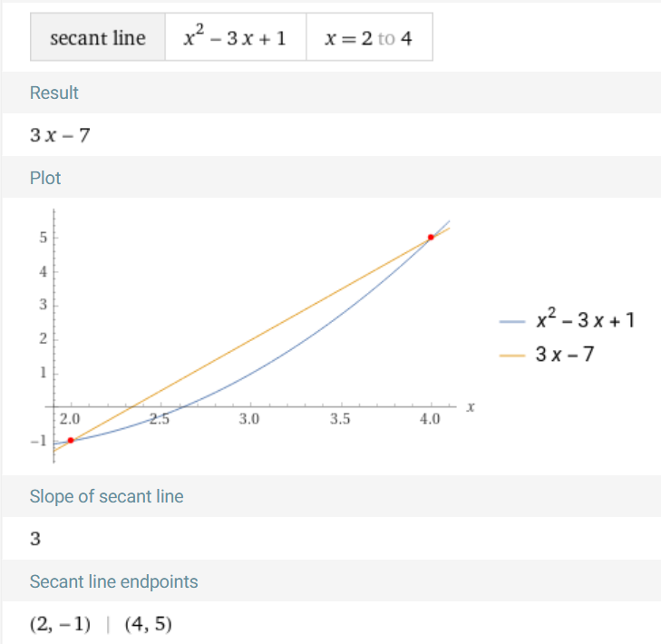Viewport: 661px width, 644px height.
Task: Select the 3x − 7 legend label
Action: (565, 354)
